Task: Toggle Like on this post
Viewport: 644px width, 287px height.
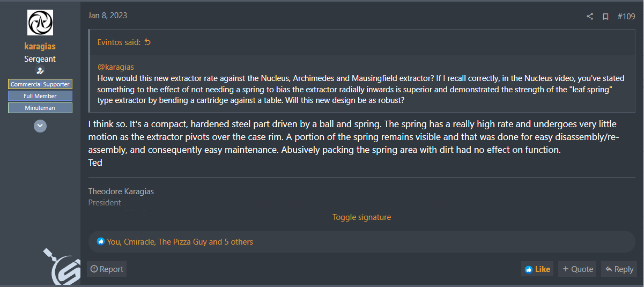Action: pyautogui.click(x=537, y=269)
